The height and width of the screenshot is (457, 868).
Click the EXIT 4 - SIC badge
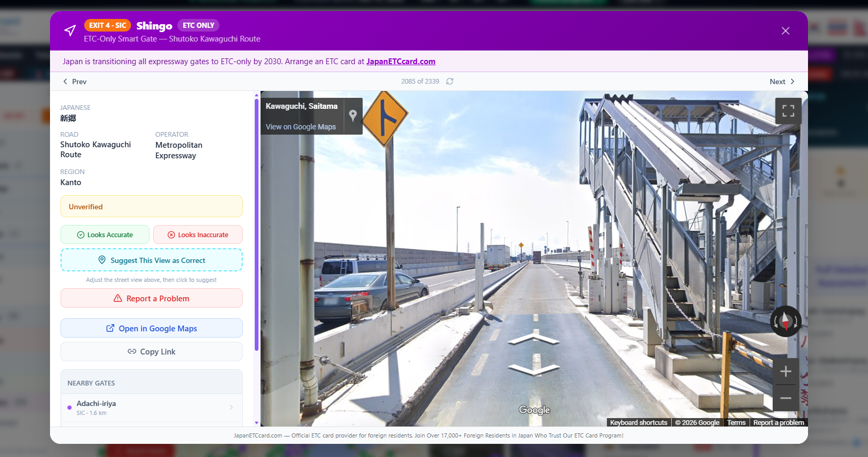[107, 25]
